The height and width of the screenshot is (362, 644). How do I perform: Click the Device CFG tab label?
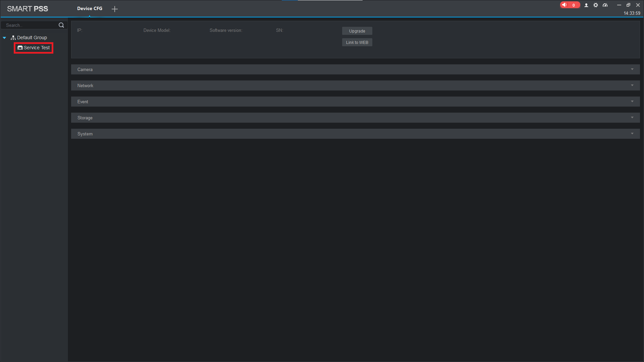(89, 8)
